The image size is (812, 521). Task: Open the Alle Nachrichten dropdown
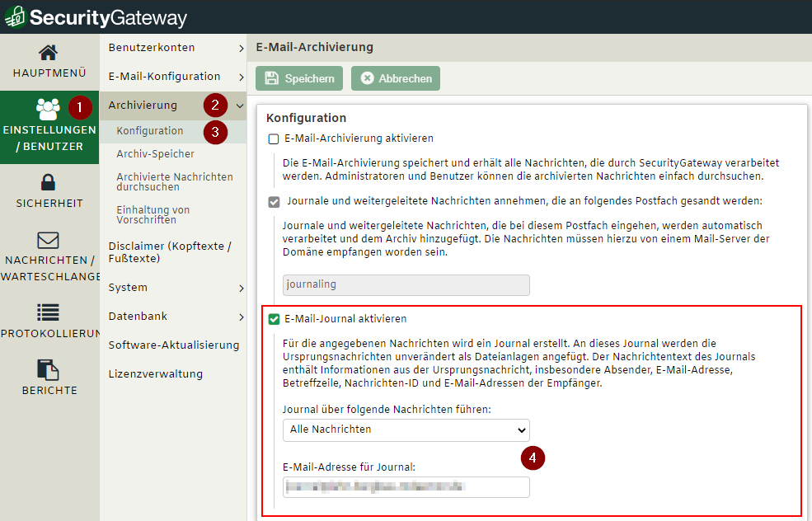tap(406, 429)
